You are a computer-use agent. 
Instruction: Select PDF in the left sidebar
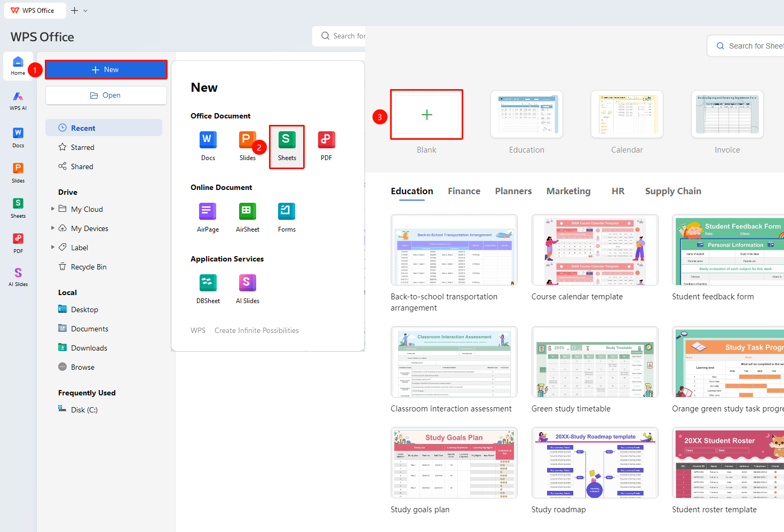tap(18, 243)
